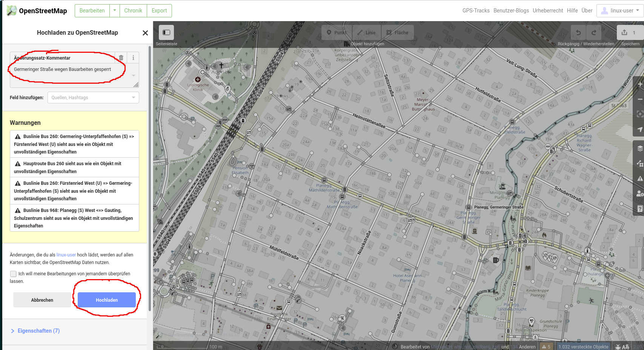
Task: Open the linux-user account dropdown
Action: tap(619, 11)
